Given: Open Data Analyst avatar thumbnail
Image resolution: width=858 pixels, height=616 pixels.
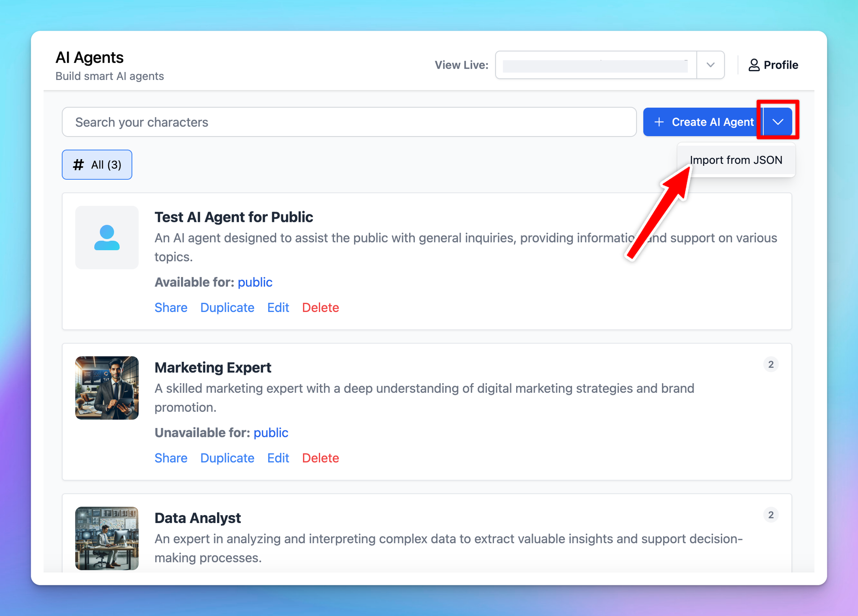Looking at the screenshot, I should pyautogui.click(x=107, y=538).
